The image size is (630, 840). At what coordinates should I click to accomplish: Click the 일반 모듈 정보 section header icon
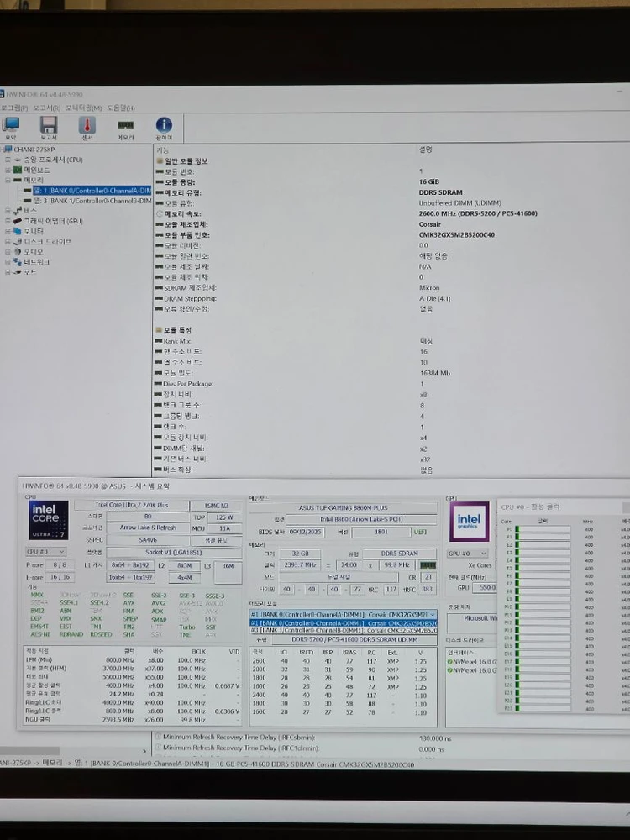pos(159,160)
